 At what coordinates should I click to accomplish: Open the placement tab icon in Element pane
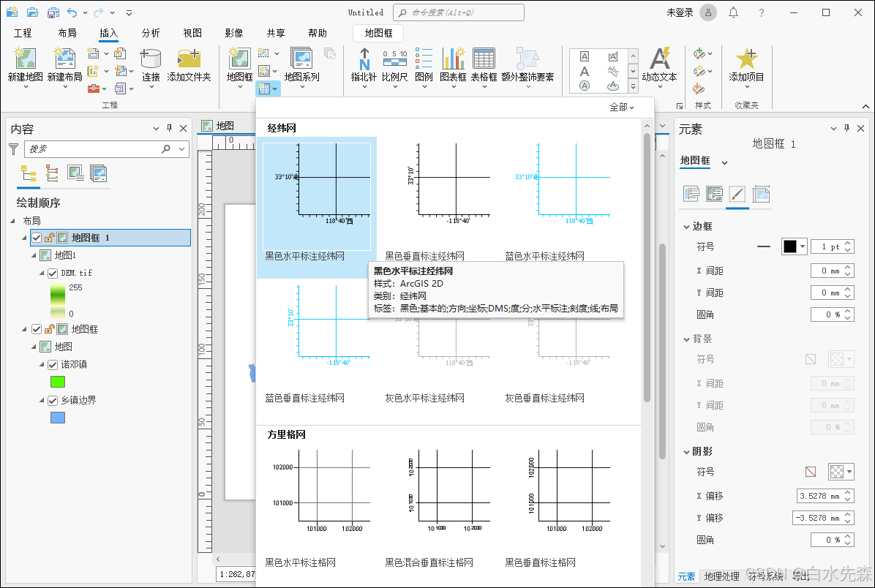coord(761,194)
